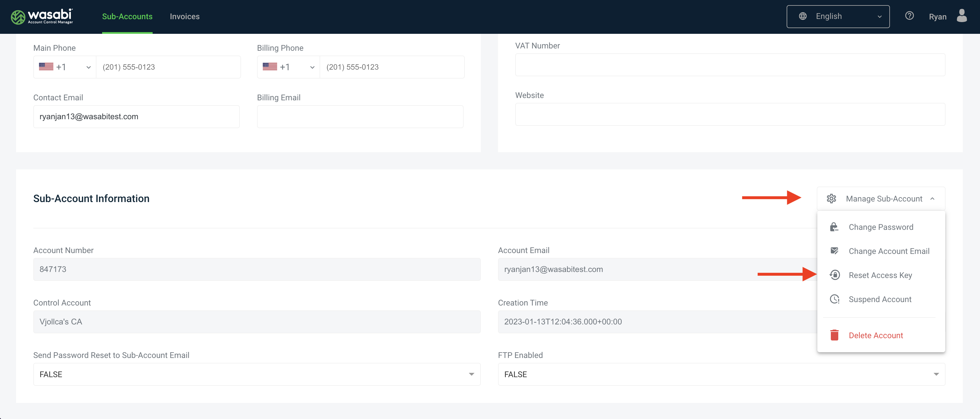
Task: Open the help question mark icon
Action: pyautogui.click(x=909, y=16)
